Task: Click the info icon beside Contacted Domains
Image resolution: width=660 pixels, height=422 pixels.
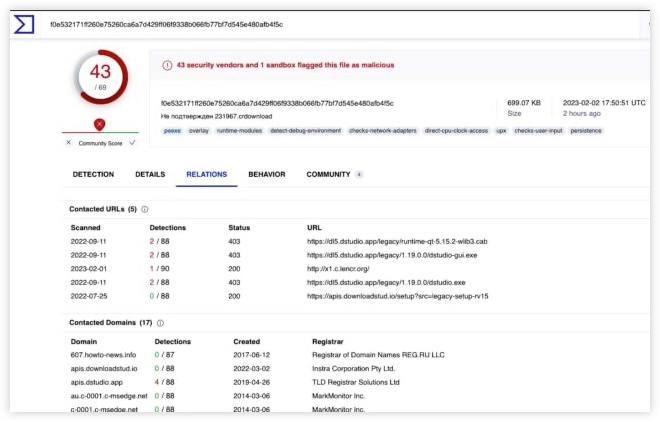Action: coord(160,323)
